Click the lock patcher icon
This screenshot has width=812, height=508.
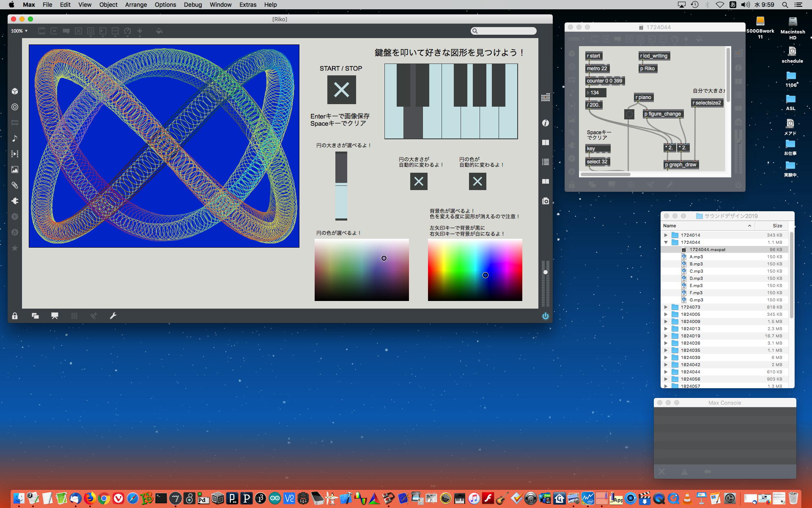pos(15,316)
